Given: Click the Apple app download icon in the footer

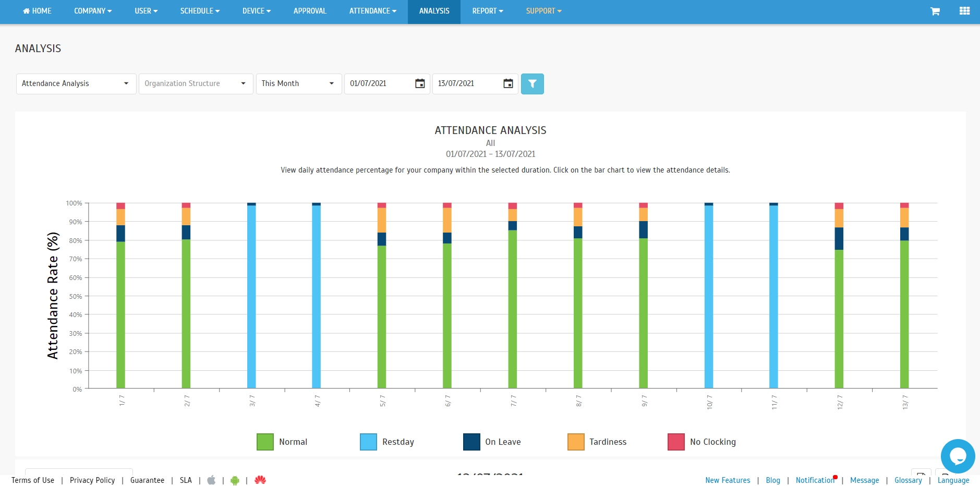Looking at the screenshot, I should click(212, 480).
